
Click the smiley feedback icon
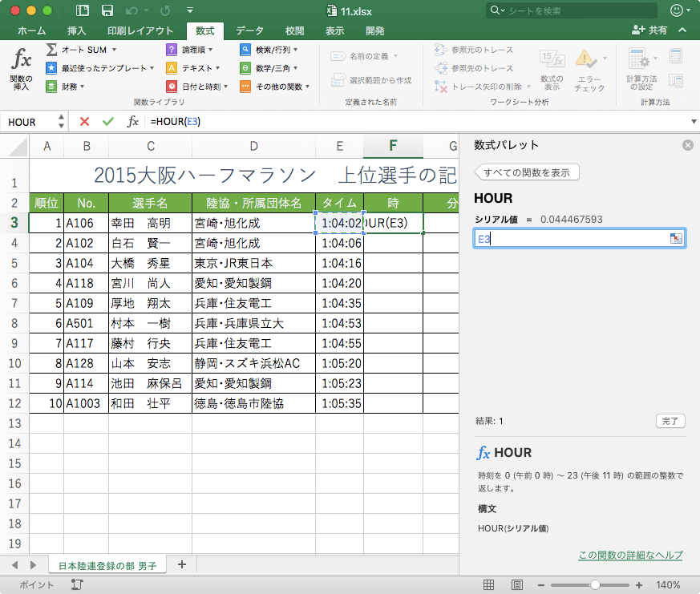[678, 10]
